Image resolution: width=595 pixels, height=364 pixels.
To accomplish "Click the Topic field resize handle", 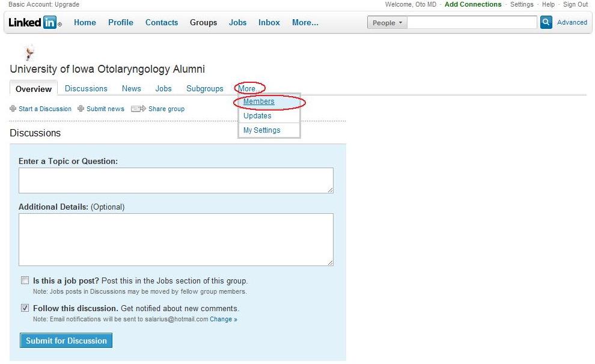I will tap(330, 190).
